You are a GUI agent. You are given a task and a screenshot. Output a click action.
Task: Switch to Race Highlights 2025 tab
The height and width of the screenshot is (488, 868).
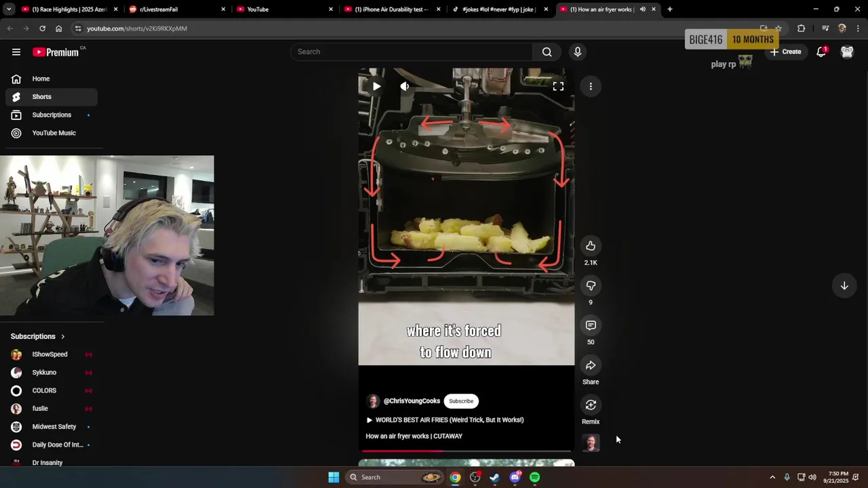pyautogui.click(x=68, y=9)
